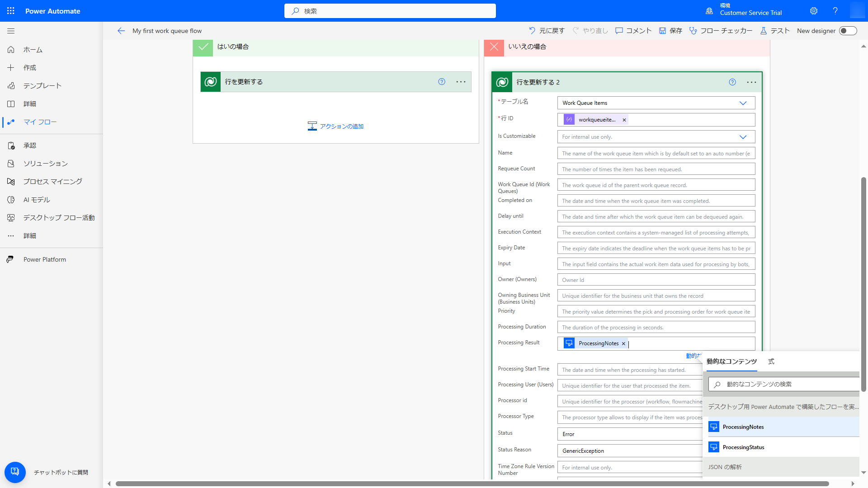Image resolution: width=868 pixels, height=488 pixels.
Task: Open the Status dropdown showing Error
Action: tap(630, 434)
